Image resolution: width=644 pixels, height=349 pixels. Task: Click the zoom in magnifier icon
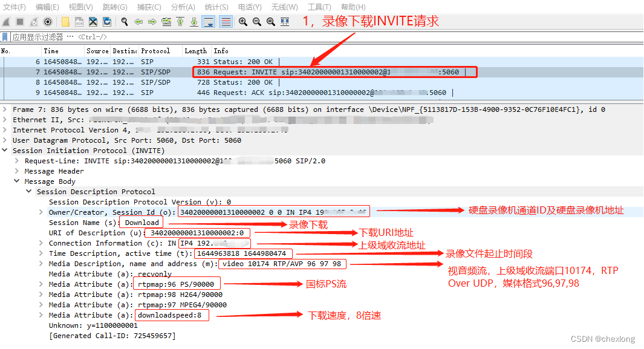243,22
